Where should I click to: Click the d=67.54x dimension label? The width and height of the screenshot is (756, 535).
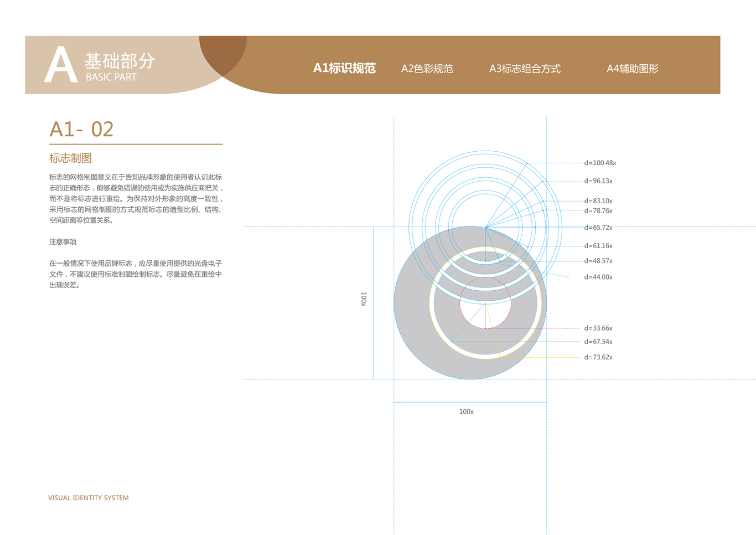click(598, 342)
